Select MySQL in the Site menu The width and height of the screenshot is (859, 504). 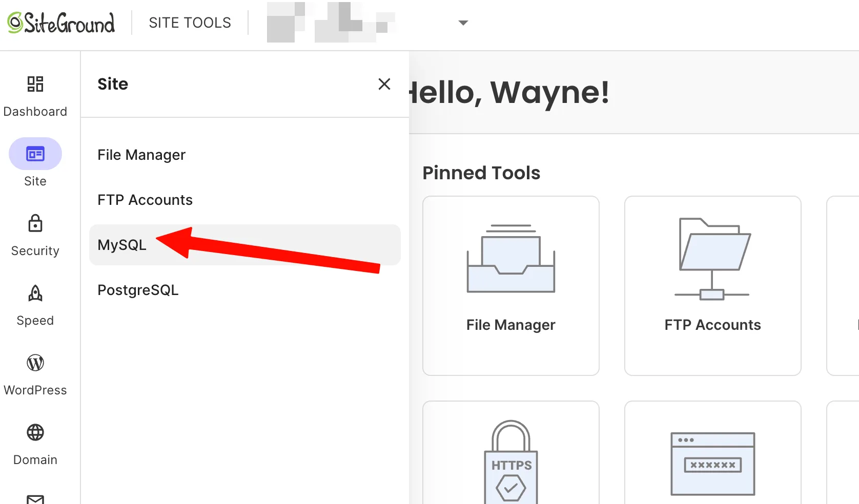[245, 245]
